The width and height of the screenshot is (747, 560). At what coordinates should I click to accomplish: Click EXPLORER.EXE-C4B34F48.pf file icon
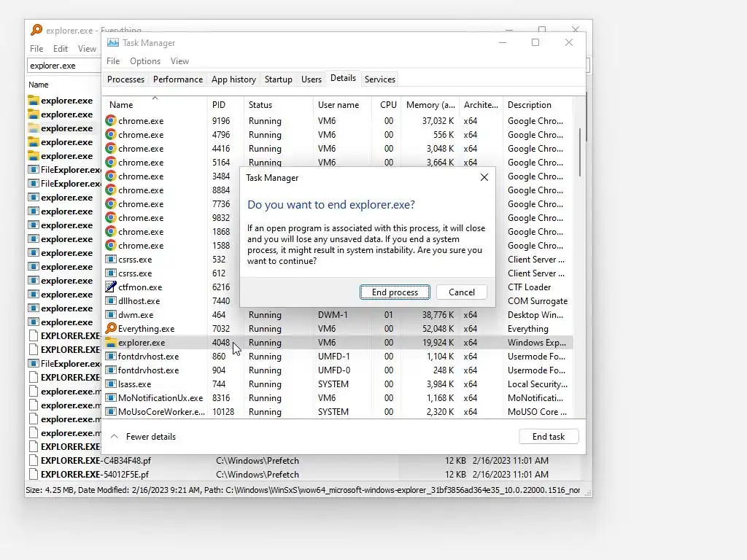34,461
